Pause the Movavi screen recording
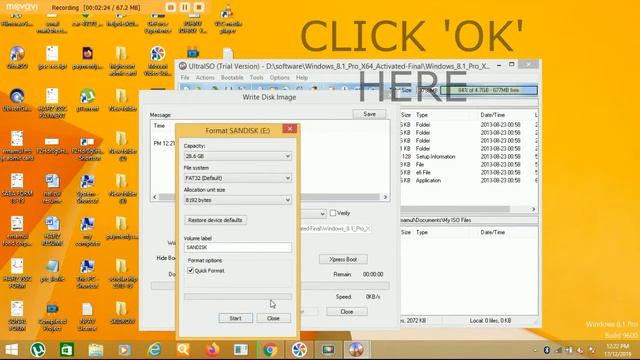The height and width of the screenshot is (360, 640). coord(185,7)
